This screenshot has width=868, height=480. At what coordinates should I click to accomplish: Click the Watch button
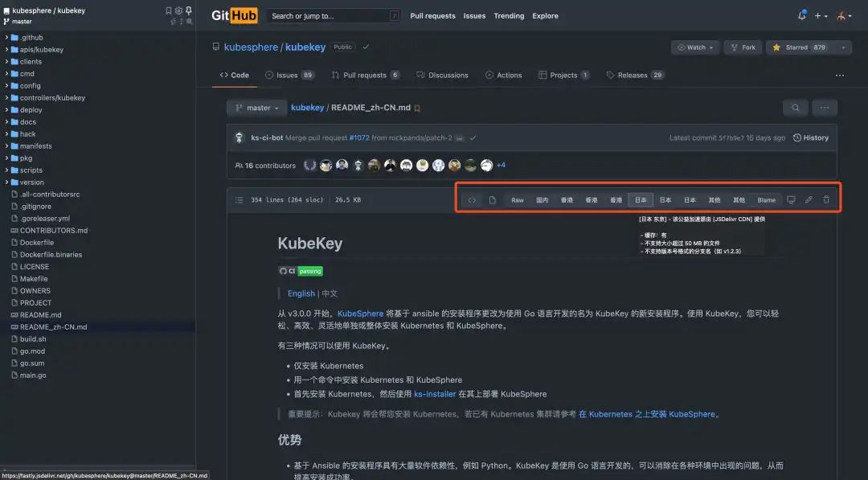[x=694, y=47]
